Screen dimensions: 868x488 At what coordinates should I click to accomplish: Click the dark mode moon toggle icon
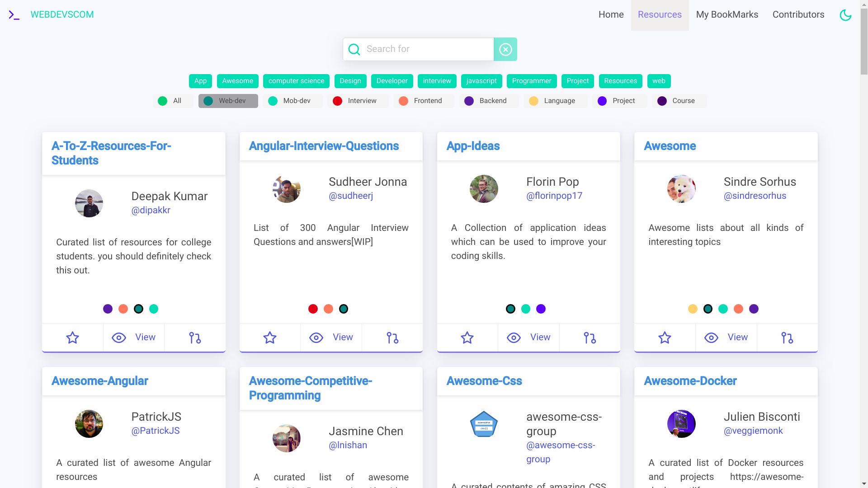[x=845, y=15]
